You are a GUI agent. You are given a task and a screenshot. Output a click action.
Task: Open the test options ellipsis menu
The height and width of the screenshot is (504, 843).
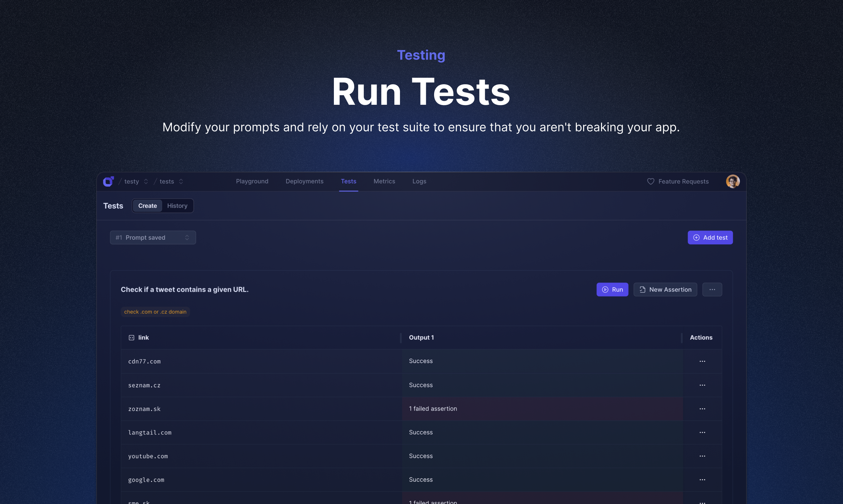[x=712, y=289]
